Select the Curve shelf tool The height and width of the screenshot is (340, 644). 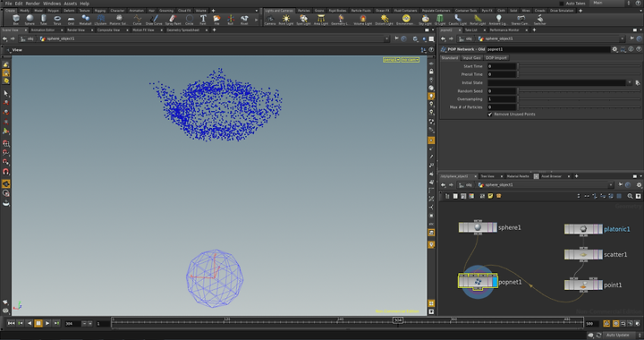tap(137, 20)
